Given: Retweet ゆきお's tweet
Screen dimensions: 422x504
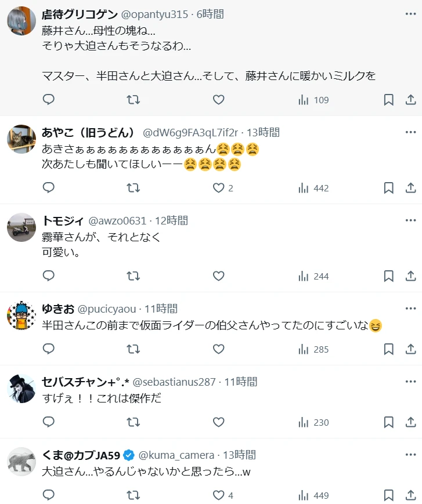Looking at the screenshot, I should click(133, 349).
